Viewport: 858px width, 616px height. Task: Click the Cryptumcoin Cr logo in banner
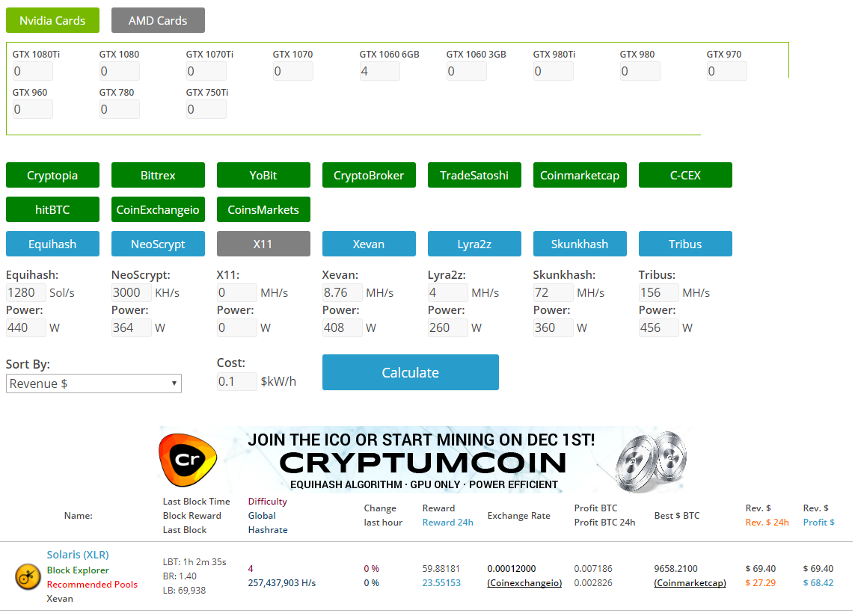coord(188,460)
